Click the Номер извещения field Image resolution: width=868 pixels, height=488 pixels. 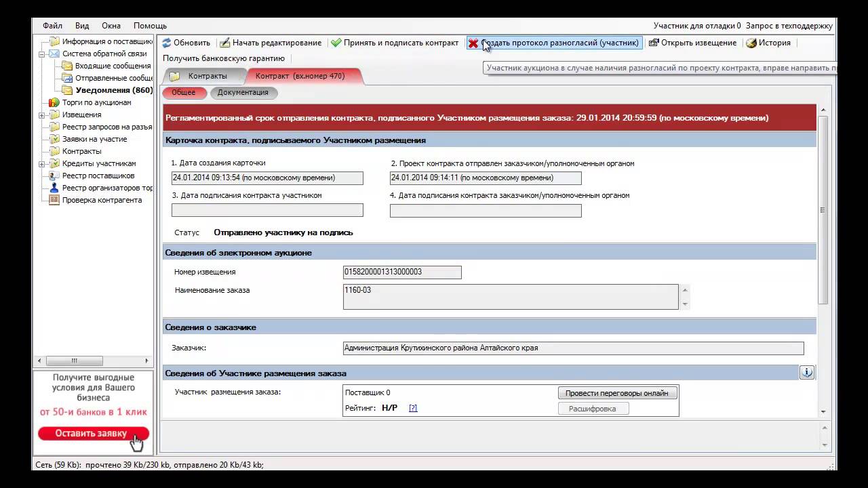(402, 272)
